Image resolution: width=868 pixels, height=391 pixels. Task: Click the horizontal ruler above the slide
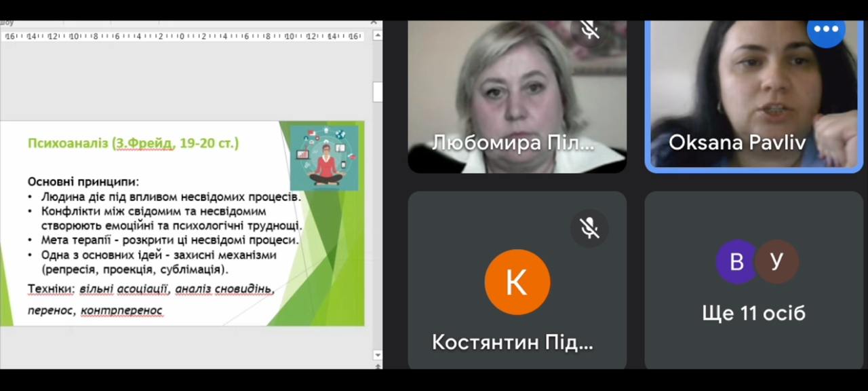(183, 37)
